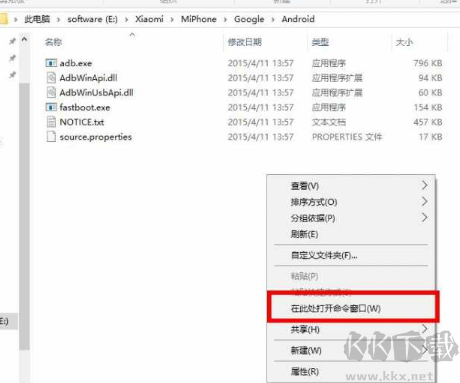Screen dimensions: 460x383
Task: Navigate to the Xiaomi breadcrumb folder
Action: point(149,19)
